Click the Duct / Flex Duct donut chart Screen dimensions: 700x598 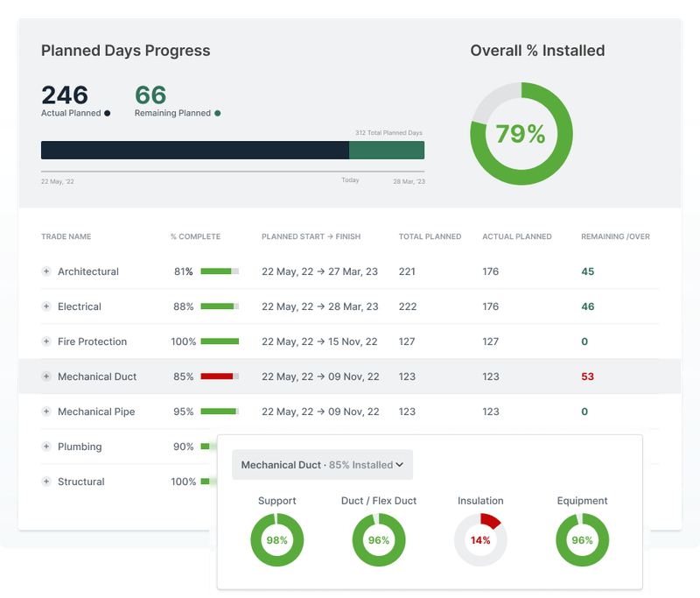[379, 540]
